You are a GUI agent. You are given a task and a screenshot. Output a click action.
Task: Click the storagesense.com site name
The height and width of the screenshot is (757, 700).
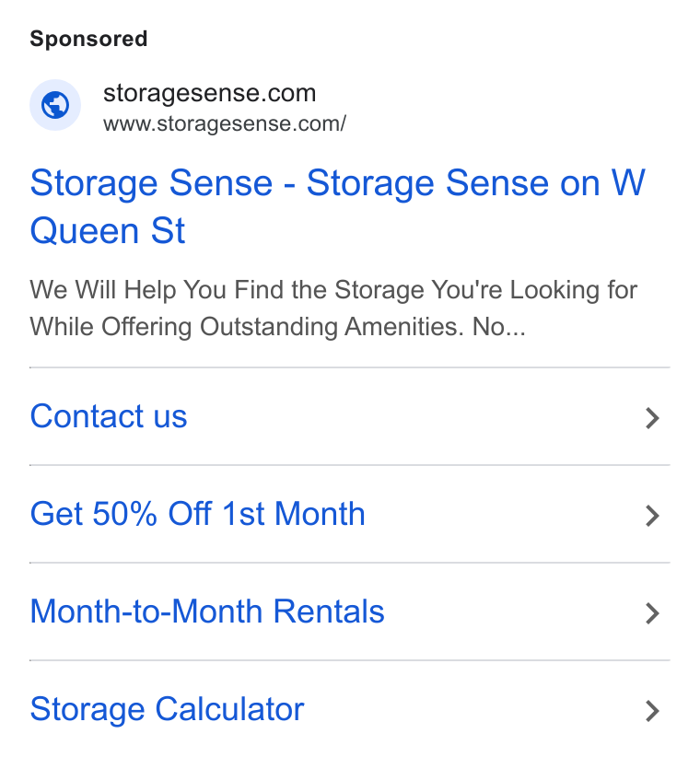tap(209, 93)
